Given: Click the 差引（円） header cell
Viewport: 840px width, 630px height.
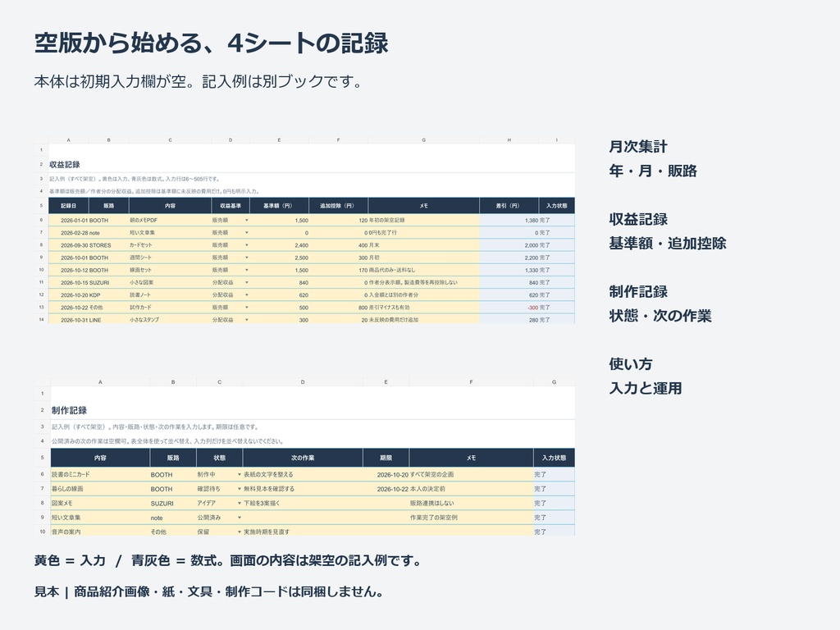Looking at the screenshot, I should point(509,206).
